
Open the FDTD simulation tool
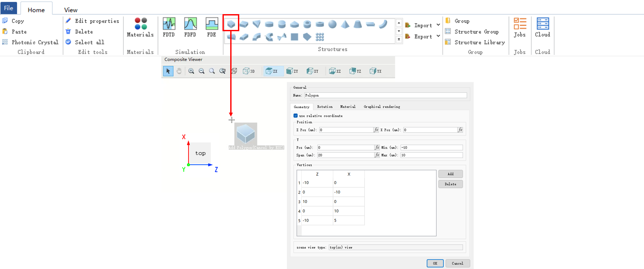tap(169, 27)
